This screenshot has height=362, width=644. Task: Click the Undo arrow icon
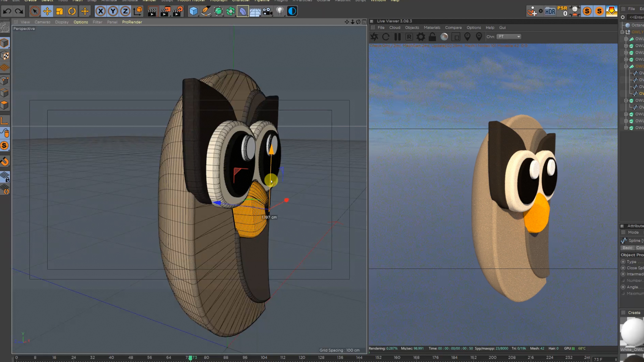(7, 11)
